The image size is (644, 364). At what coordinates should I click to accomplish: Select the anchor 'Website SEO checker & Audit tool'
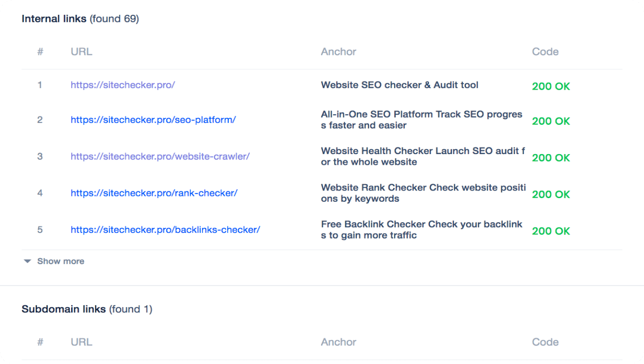coord(400,85)
